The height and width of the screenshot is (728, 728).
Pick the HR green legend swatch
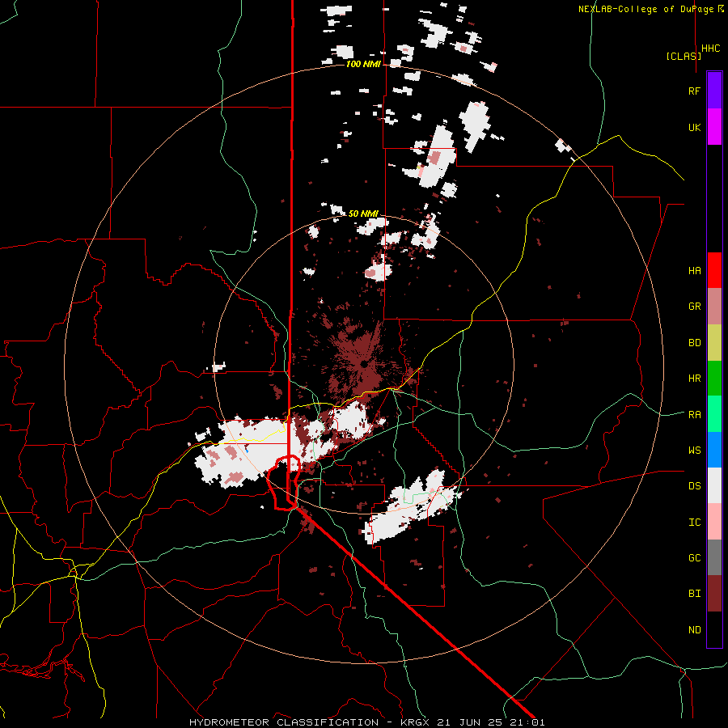(x=714, y=378)
